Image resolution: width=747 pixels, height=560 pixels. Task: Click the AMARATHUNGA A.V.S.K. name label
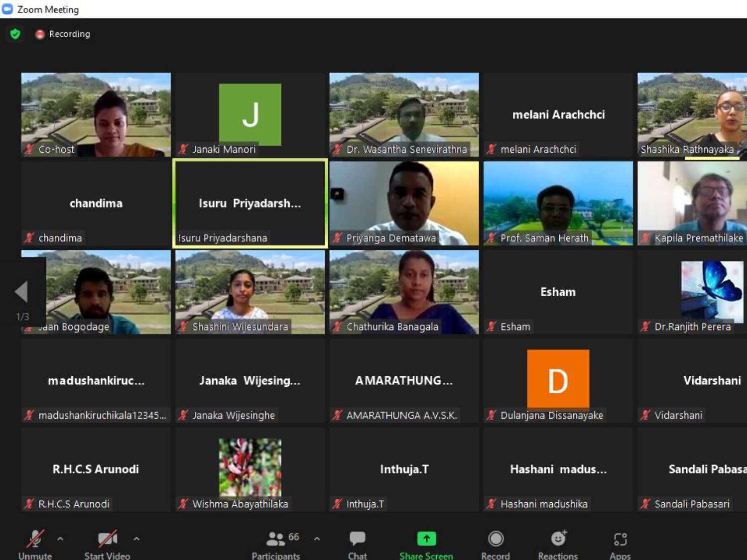click(401, 415)
